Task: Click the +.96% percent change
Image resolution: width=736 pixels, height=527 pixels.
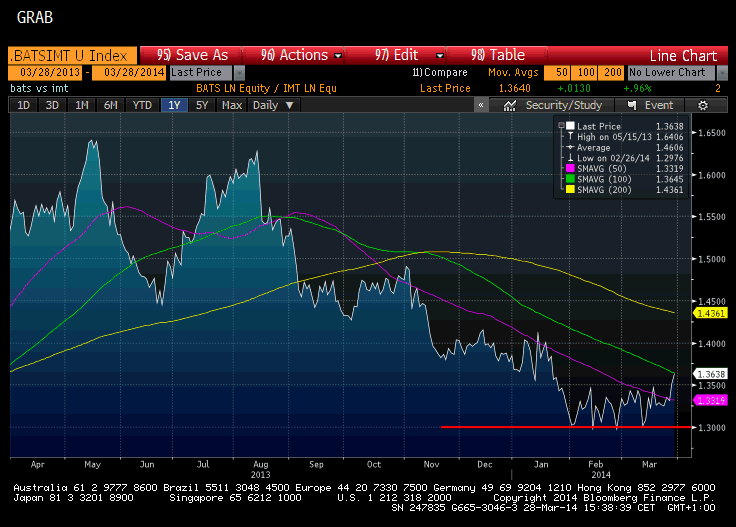Action: click(637, 88)
